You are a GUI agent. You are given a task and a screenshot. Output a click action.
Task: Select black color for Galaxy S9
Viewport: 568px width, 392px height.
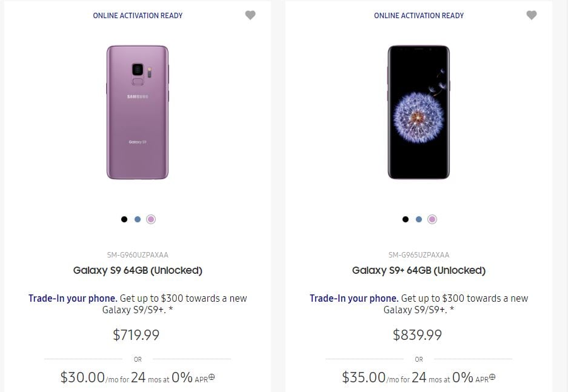(x=124, y=219)
